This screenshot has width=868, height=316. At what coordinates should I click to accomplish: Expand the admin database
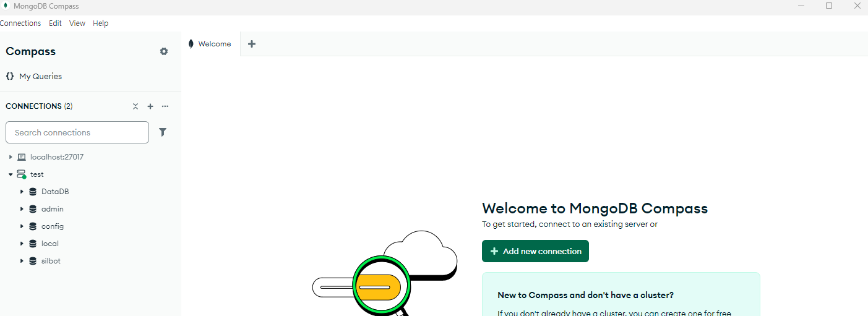[22, 209]
